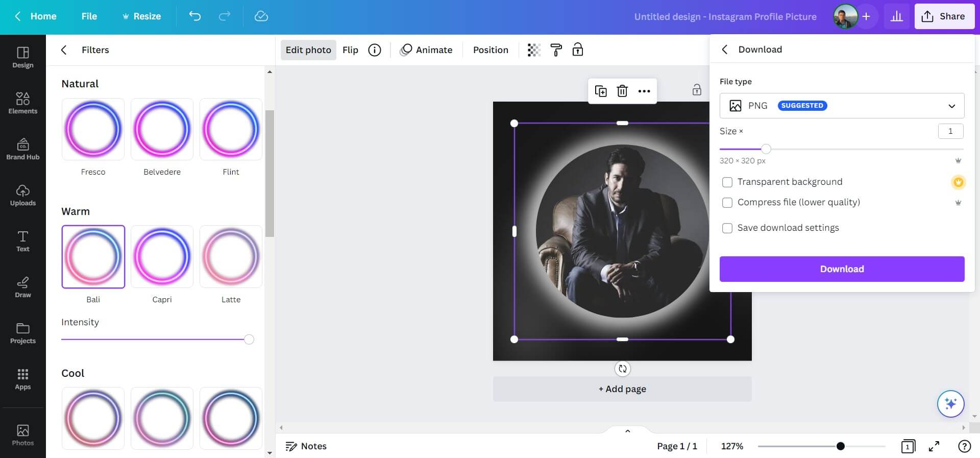Open Projects in the sidebar
This screenshot has width=980, height=458.
click(x=23, y=333)
